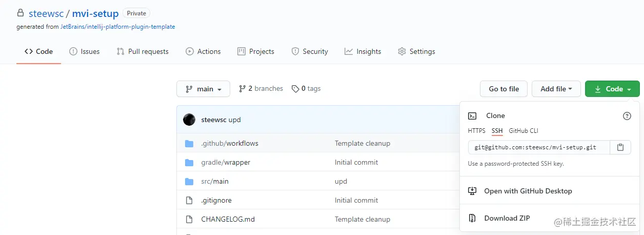Switch to the Issues tab
Image resolution: width=644 pixels, height=235 pixels.
(84, 51)
